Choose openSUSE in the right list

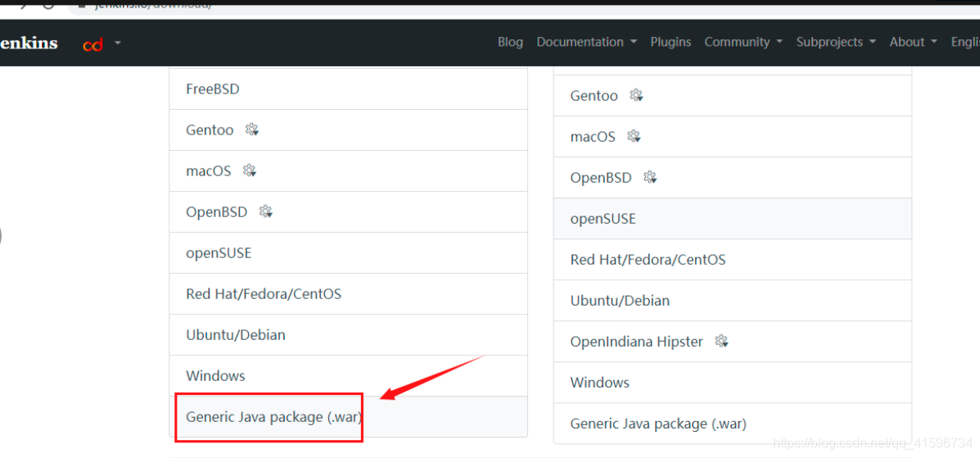pos(733,219)
